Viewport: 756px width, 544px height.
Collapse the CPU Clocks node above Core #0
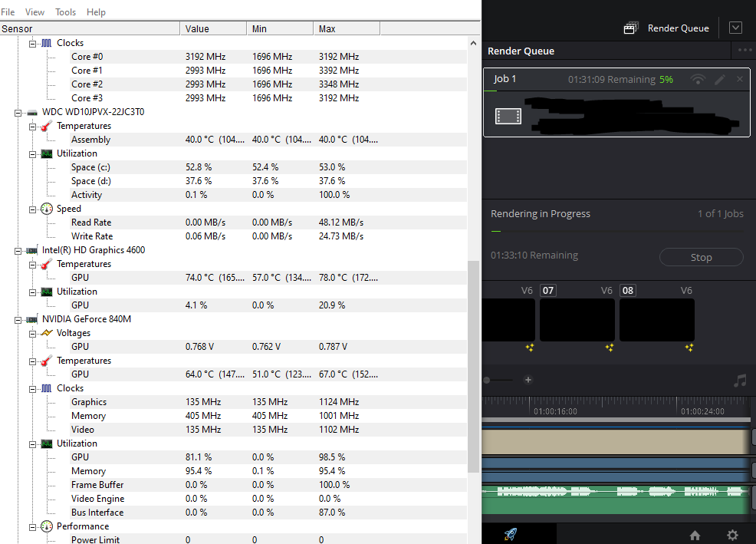pos(32,44)
